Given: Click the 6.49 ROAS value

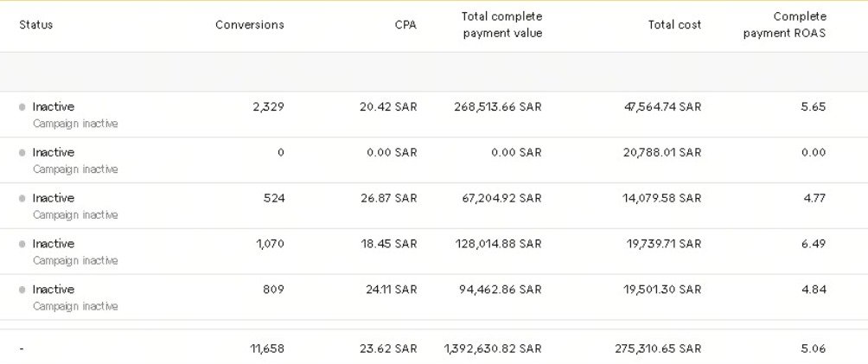Looking at the screenshot, I should coord(813,245).
